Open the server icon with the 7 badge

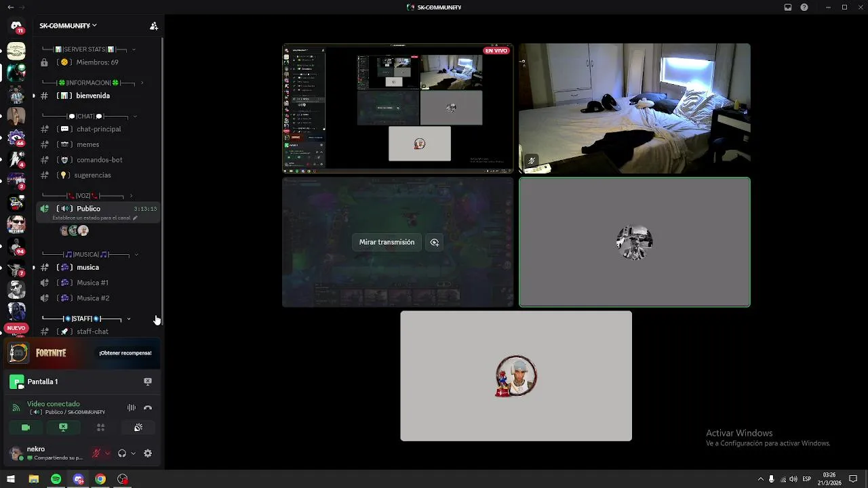pos(16,268)
